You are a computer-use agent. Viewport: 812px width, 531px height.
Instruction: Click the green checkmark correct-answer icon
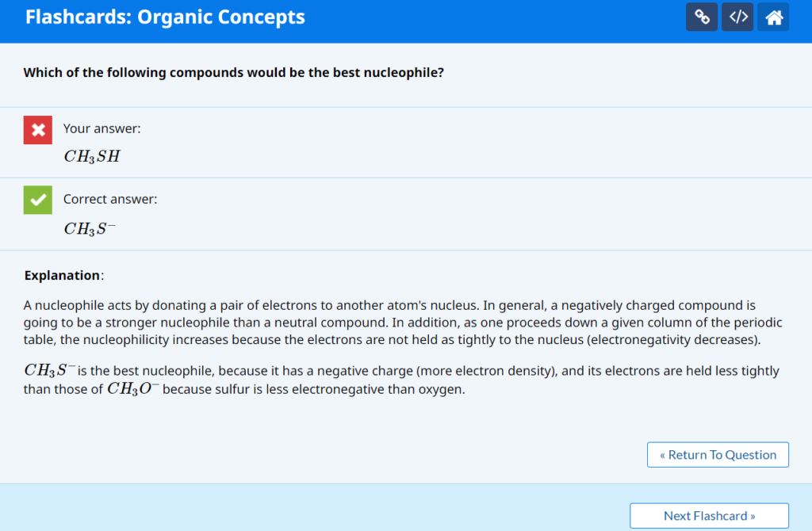click(38, 201)
